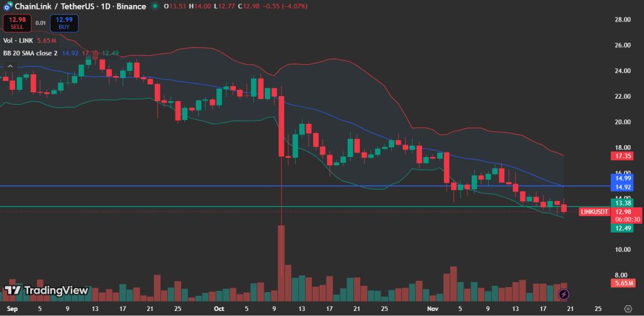
Task: Click the purple lightning bolt icon
Action: click(x=564, y=294)
